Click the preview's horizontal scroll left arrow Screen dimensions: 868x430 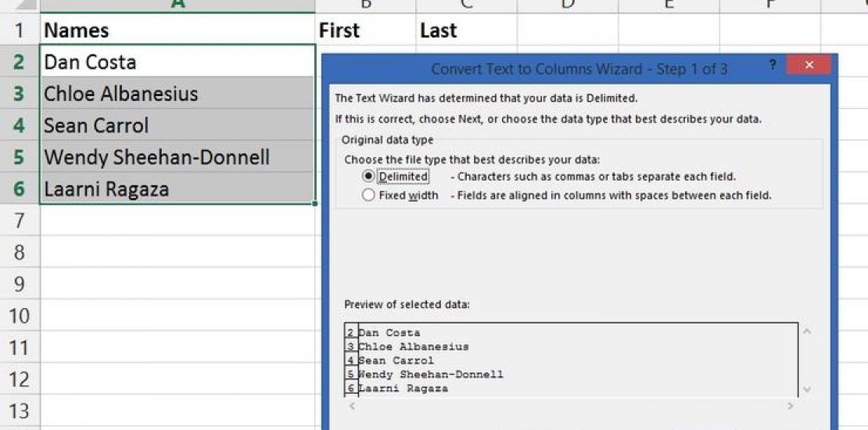pos(351,406)
